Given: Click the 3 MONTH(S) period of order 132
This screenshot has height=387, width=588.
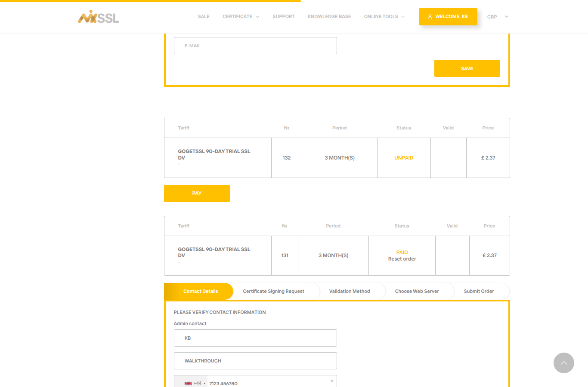Looking at the screenshot, I should coord(340,158).
